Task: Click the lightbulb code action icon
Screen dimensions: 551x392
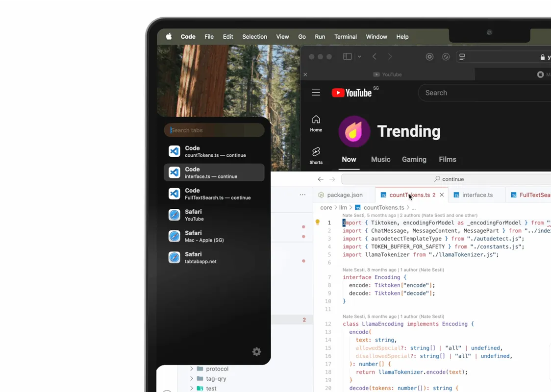Action: pyautogui.click(x=318, y=222)
